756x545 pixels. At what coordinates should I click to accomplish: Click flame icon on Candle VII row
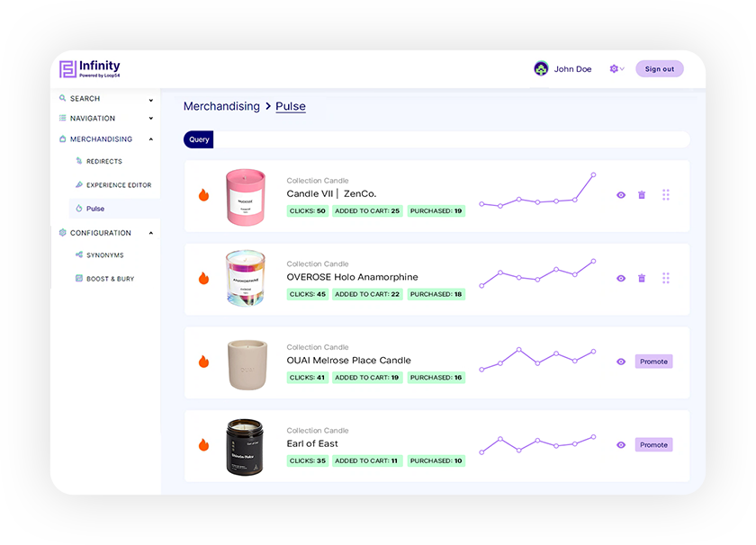pyautogui.click(x=204, y=194)
